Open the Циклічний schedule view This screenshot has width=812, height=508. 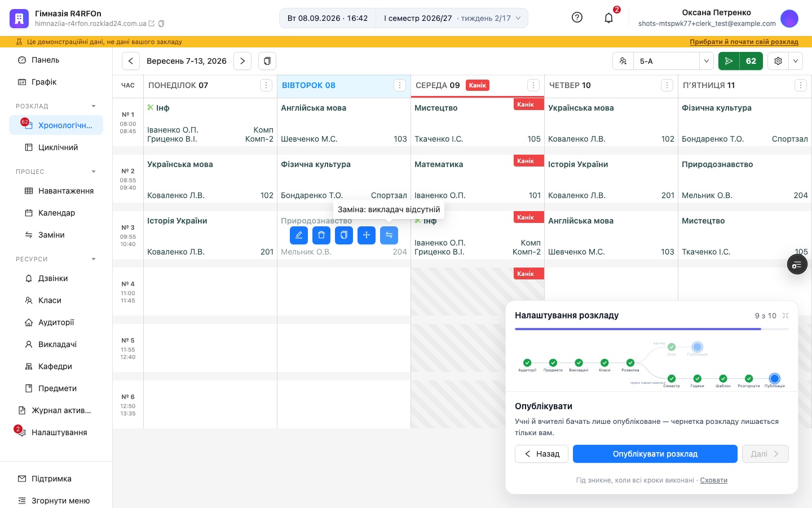click(x=56, y=147)
